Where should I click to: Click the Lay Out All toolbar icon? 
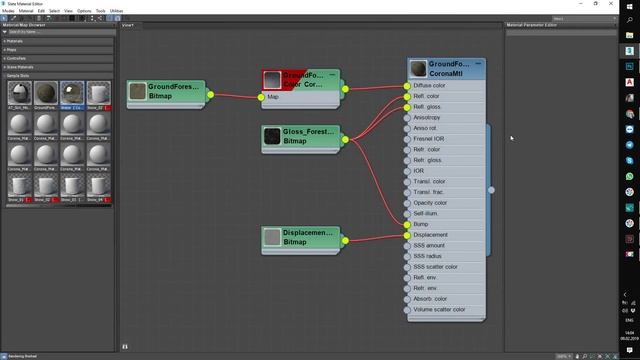[x=92, y=18]
